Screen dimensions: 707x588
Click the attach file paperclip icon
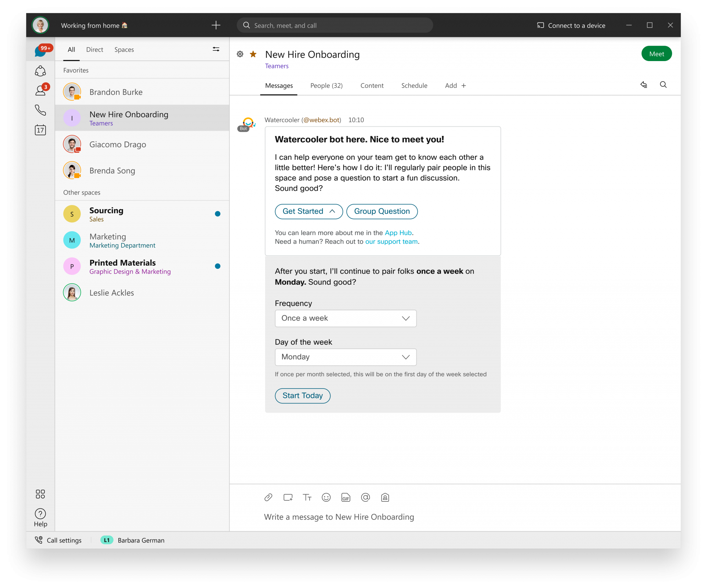coord(268,497)
